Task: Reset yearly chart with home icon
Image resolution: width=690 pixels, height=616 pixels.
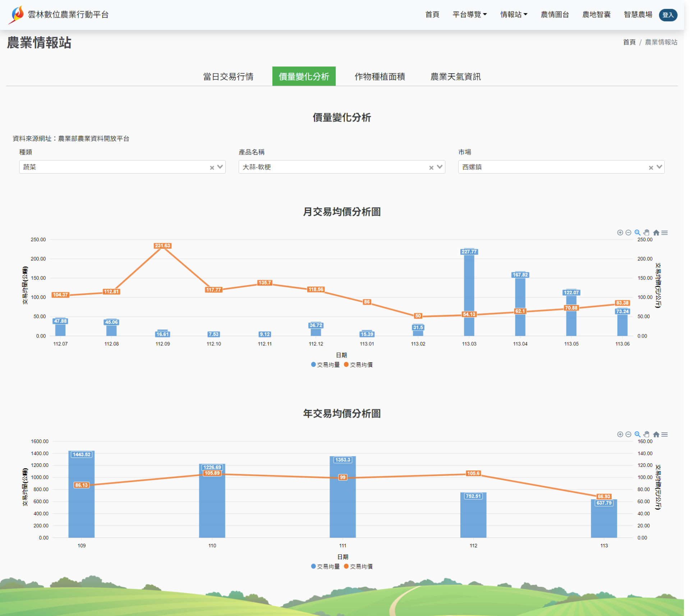Action: (x=656, y=434)
